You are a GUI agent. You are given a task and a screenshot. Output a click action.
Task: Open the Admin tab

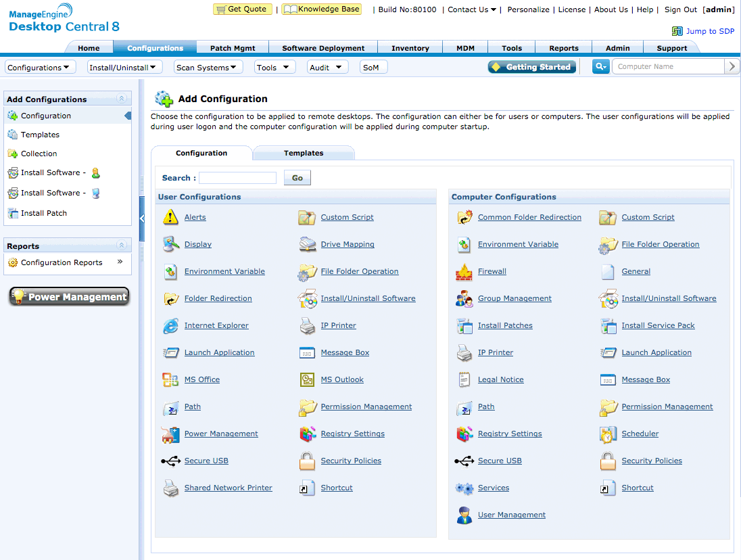pos(618,48)
